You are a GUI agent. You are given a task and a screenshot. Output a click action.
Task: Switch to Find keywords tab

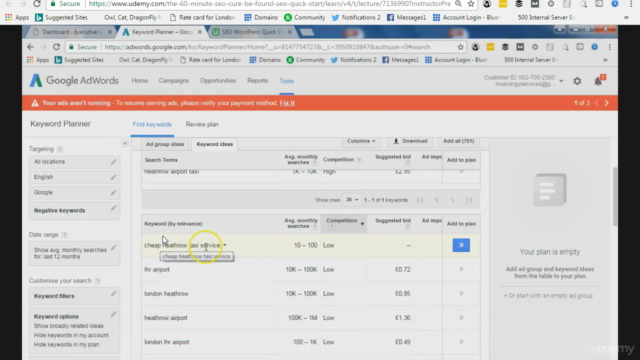click(x=152, y=124)
